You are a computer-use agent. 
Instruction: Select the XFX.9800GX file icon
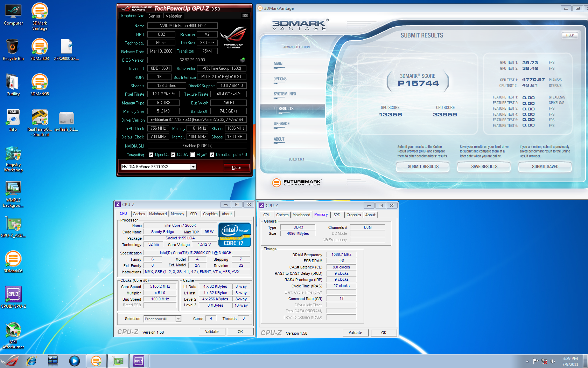pyautogui.click(x=66, y=49)
